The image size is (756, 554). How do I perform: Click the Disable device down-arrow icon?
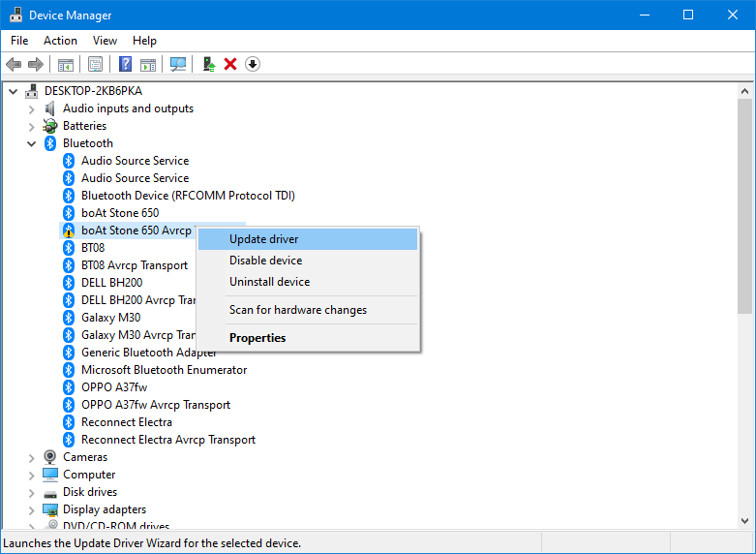[253, 64]
